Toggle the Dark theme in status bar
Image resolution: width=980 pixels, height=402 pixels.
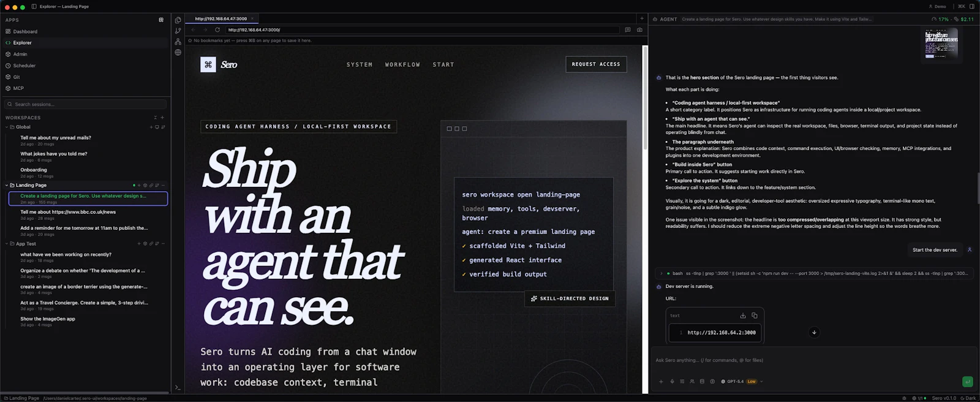[968, 398]
